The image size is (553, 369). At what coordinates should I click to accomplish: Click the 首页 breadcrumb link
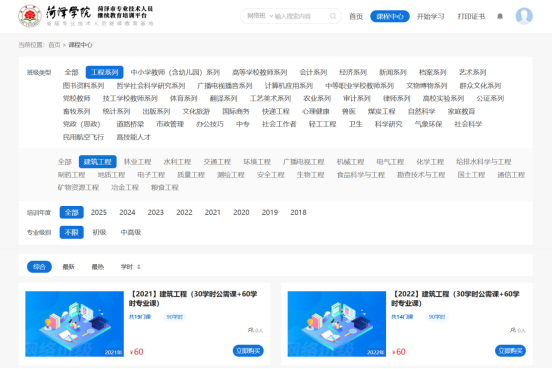click(54, 45)
